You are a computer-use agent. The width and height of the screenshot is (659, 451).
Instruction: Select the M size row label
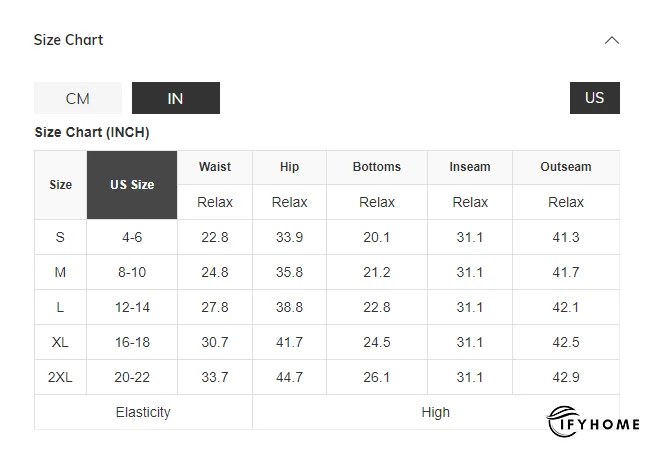[x=60, y=273]
